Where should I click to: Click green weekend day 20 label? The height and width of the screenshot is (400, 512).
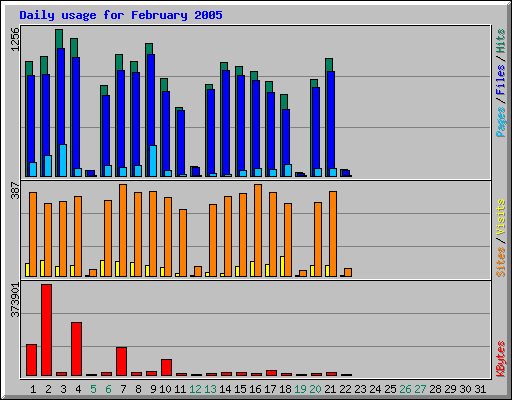click(315, 389)
